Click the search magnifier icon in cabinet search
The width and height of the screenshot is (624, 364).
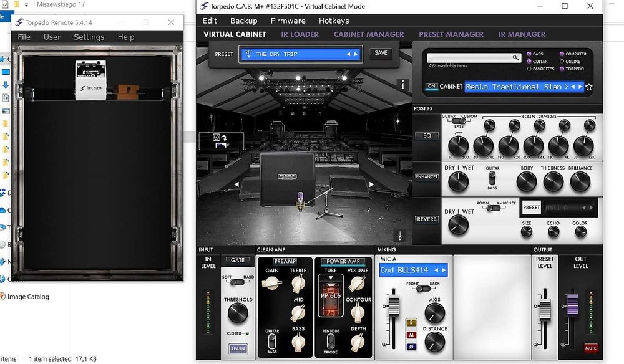[x=515, y=57]
